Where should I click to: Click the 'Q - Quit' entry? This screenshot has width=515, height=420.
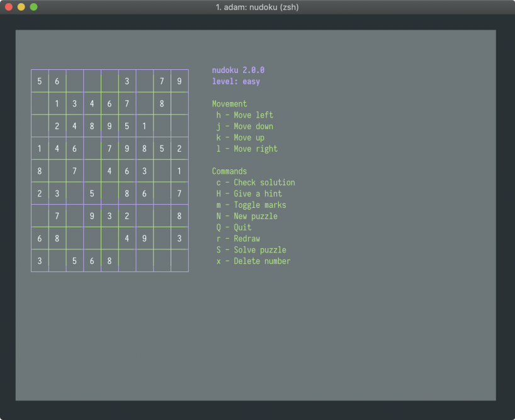[x=234, y=227]
